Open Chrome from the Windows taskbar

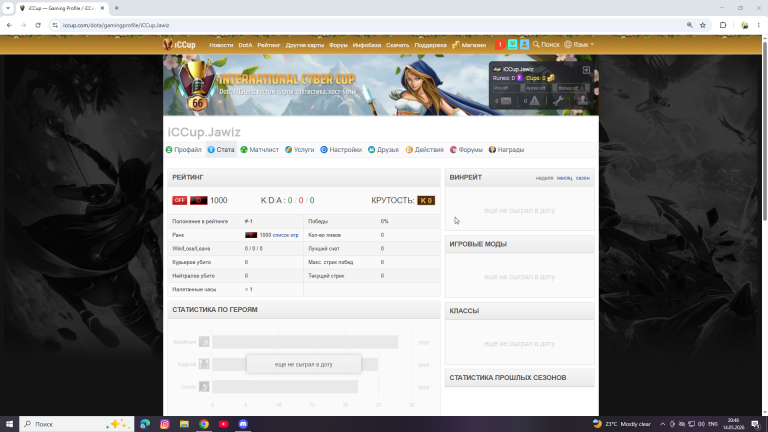[x=204, y=424]
